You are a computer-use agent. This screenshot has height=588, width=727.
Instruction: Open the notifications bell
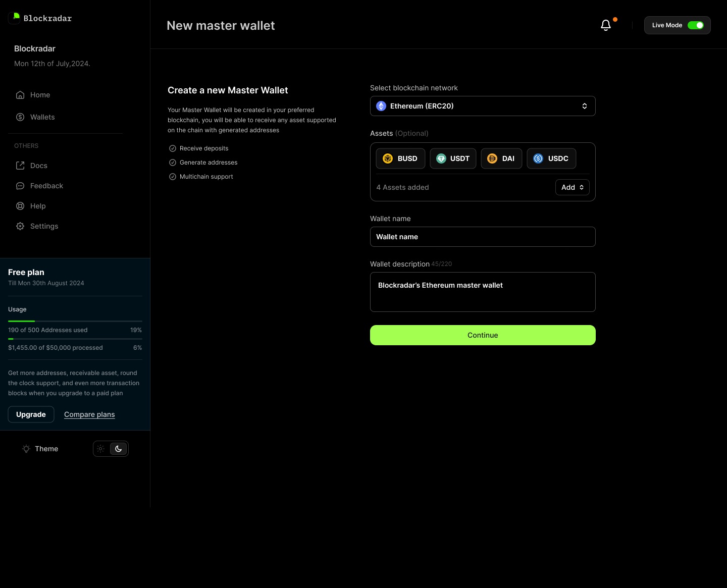(x=606, y=25)
